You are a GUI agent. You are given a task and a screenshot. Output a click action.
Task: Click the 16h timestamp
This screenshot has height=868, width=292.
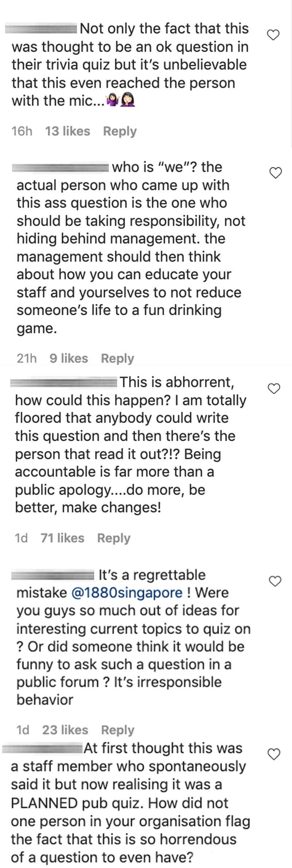[22, 131]
